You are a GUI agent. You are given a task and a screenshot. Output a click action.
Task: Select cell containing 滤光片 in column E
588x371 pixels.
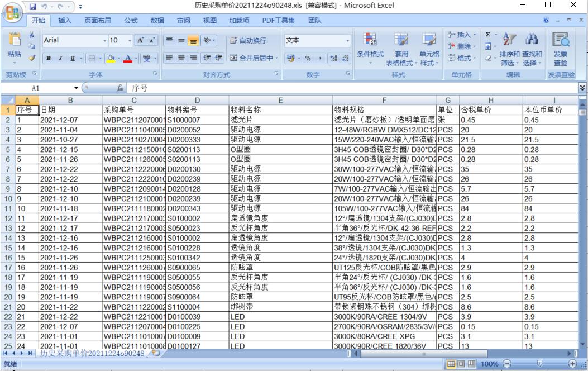280,120
